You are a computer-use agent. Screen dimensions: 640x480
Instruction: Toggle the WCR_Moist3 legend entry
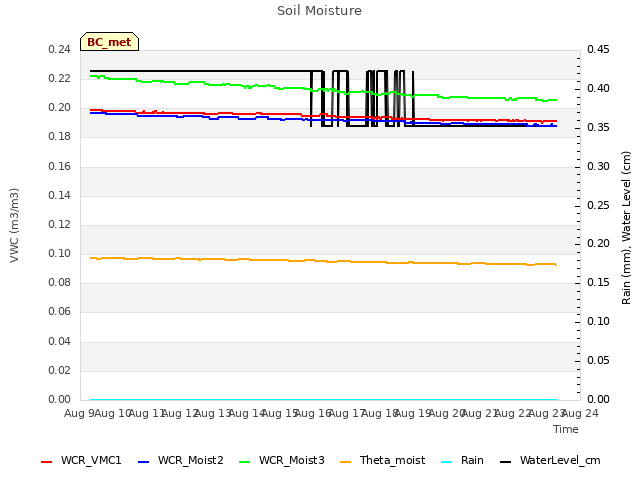click(x=282, y=460)
